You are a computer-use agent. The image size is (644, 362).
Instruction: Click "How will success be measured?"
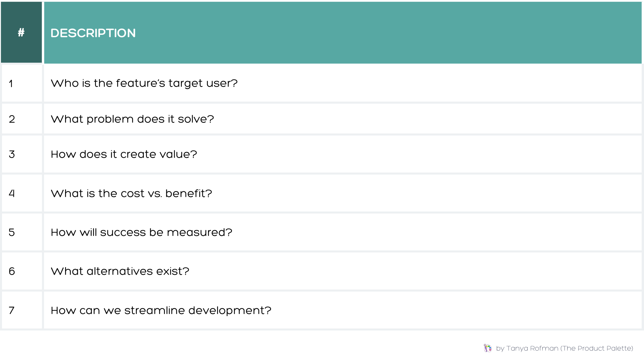(x=141, y=232)
